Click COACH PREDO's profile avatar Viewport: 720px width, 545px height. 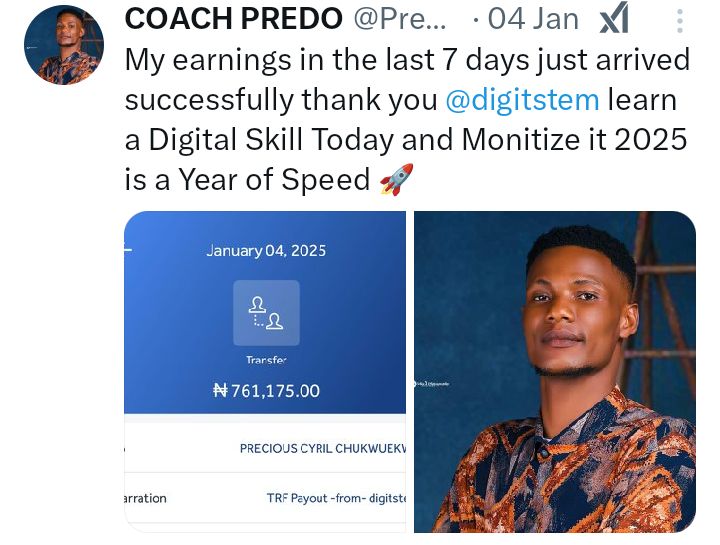click(x=64, y=45)
